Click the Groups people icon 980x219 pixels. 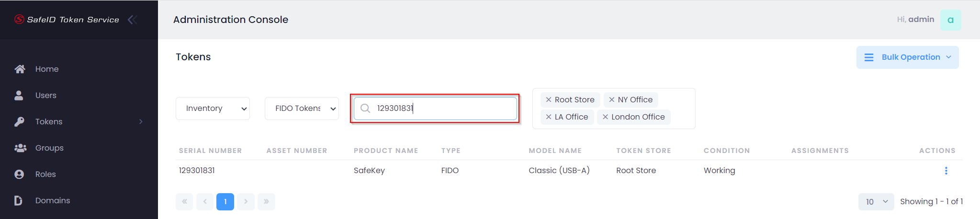coord(20,148)
